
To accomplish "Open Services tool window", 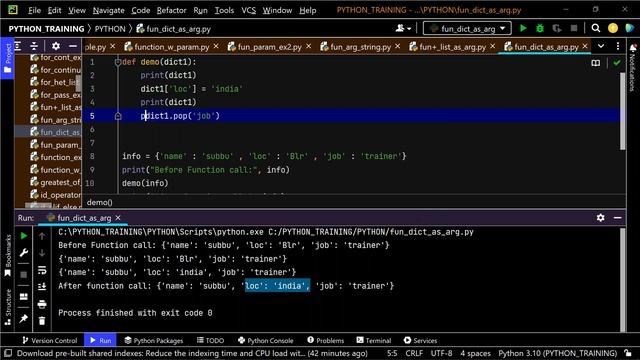I will [420, 340].
